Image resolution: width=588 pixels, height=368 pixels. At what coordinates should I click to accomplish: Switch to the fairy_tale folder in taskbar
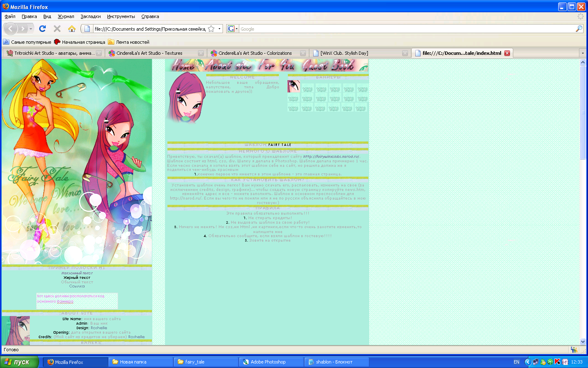pyautogui.click(x=206, y=362)
